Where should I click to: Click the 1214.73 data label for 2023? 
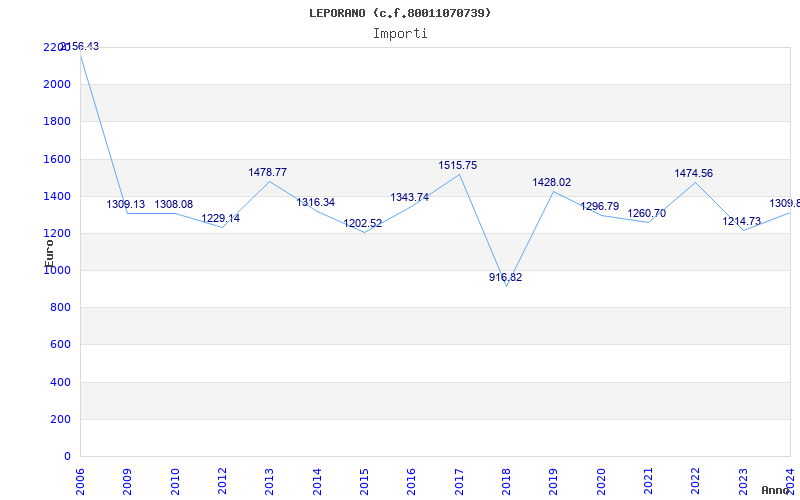(741, 221)
